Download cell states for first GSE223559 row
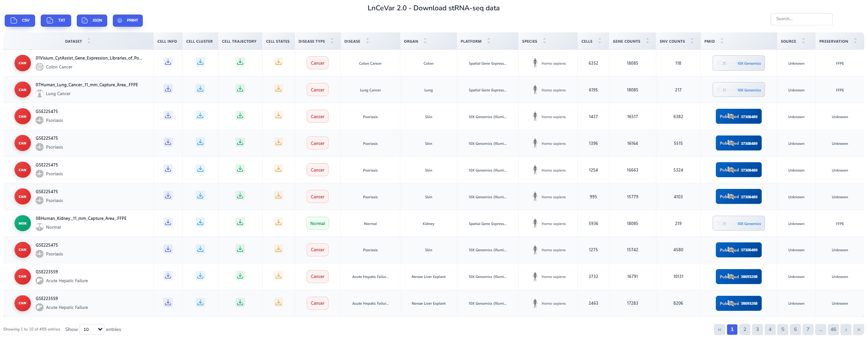The width and height of the screenshot is (868, 338). point(278,276)
